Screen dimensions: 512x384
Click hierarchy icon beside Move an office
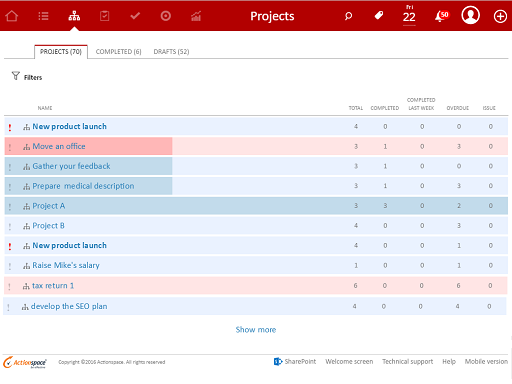(x=27, y=147)
